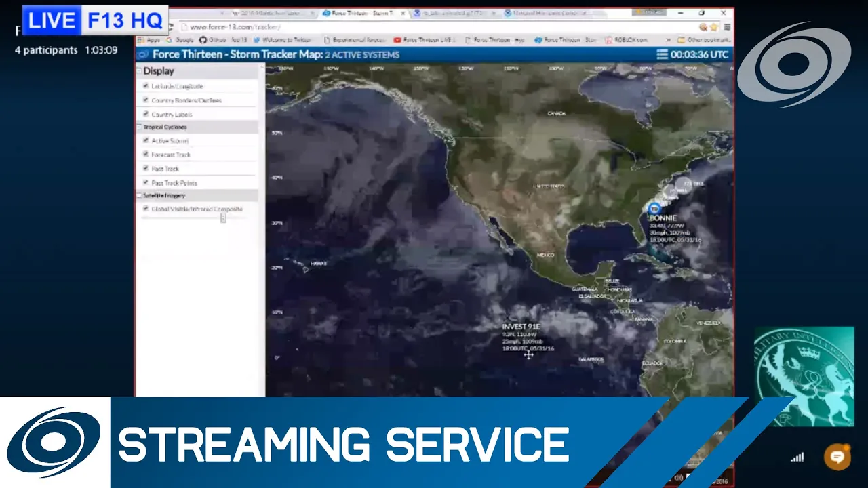Screen dimensions: 868x488
Task: Click the CANADA country label on map
Action: click(556, 113)
